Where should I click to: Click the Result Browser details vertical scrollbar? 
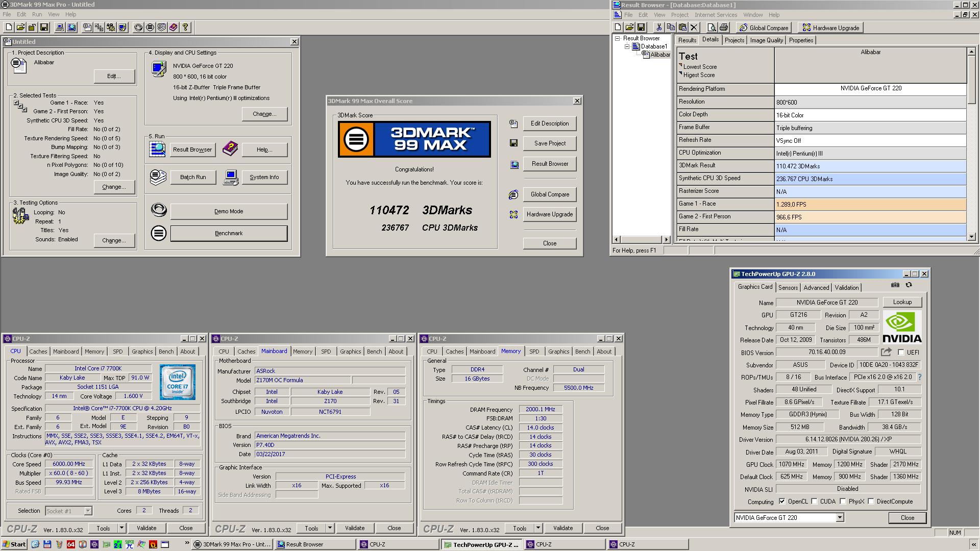pos(971,143)
